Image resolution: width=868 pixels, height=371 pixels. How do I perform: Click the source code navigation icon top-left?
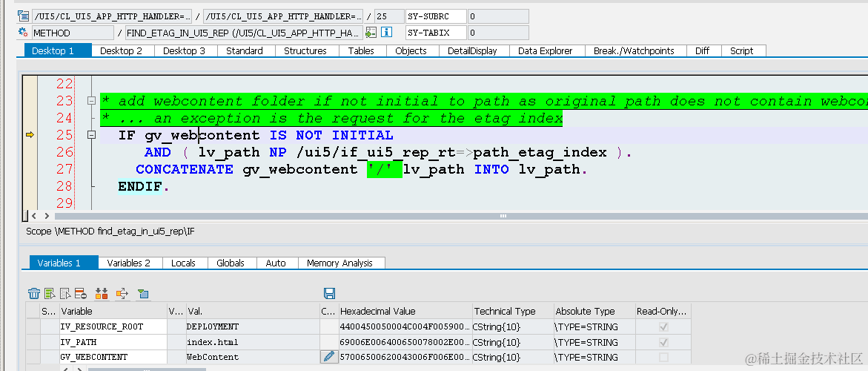(23, 16)
